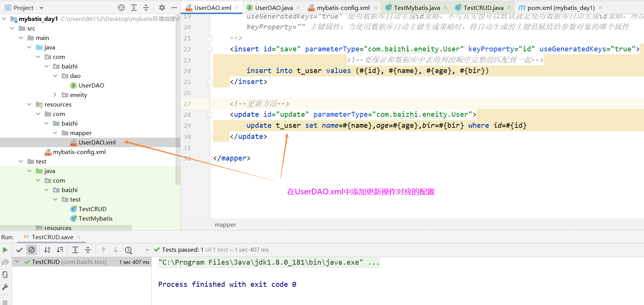
Task: Collapse the mybatis_day1 project root
Action: click(4, 19)
